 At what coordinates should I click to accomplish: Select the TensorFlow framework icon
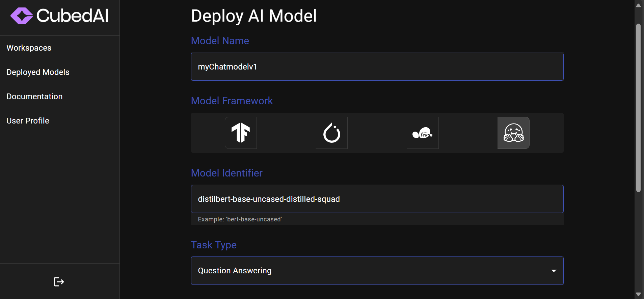tap(241, 133)
